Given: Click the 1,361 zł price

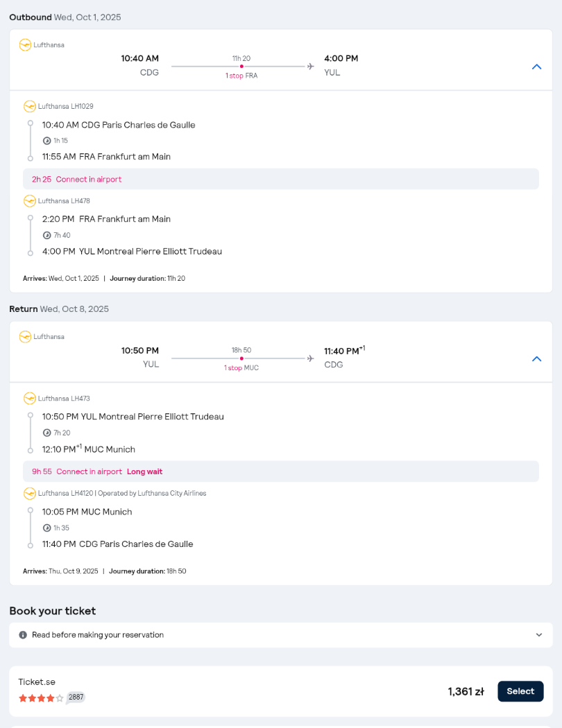Looking at the screenshot, I should coord(466,692).
